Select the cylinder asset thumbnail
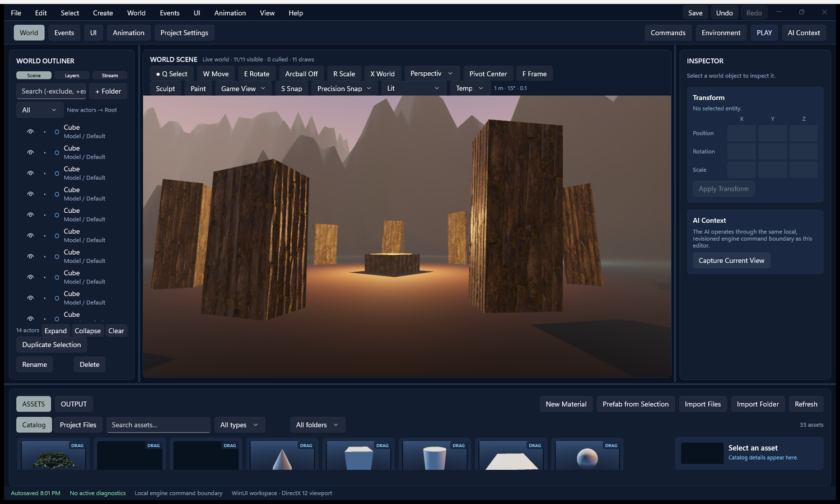The image size is (840, 504). tap(435, 455)
